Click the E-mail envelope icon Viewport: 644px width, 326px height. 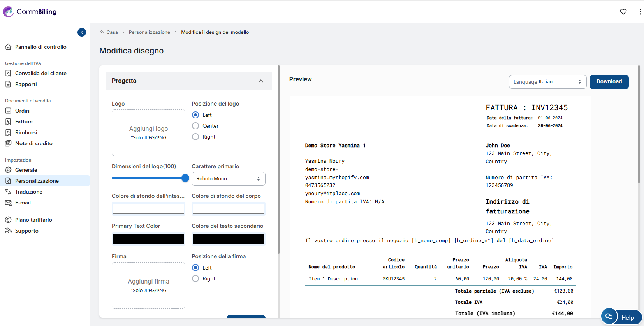[8, 203]
